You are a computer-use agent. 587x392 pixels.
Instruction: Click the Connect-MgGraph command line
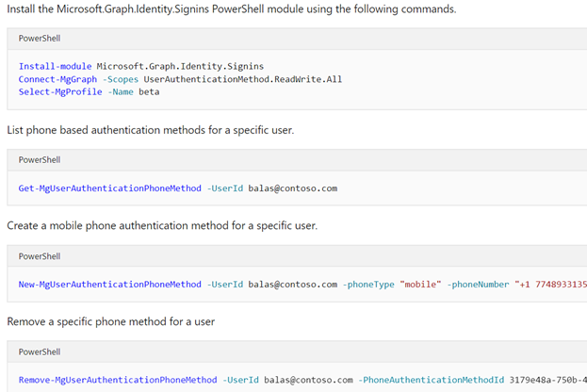[x=180, y=79]
